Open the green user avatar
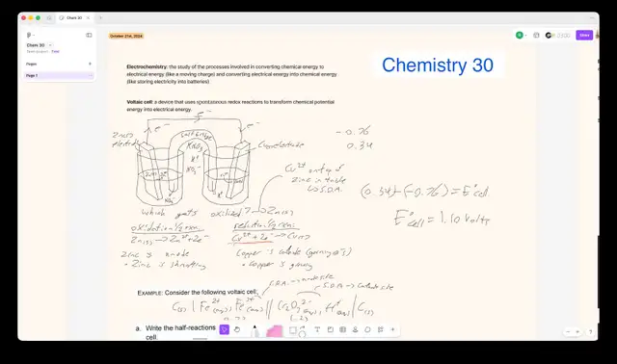 (x=520, y=35)
